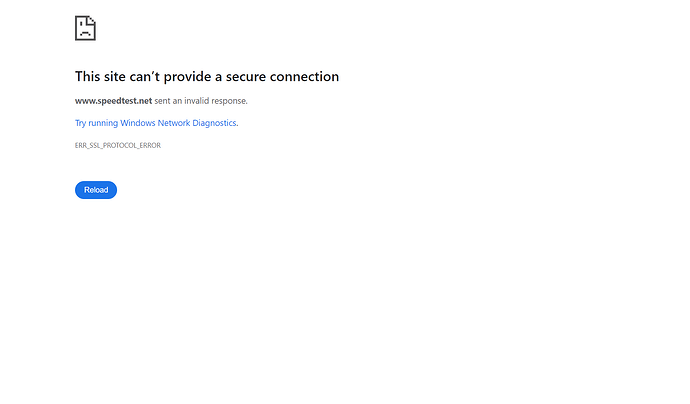Click the word 'connection' in the heading

[x=304, y=77]
